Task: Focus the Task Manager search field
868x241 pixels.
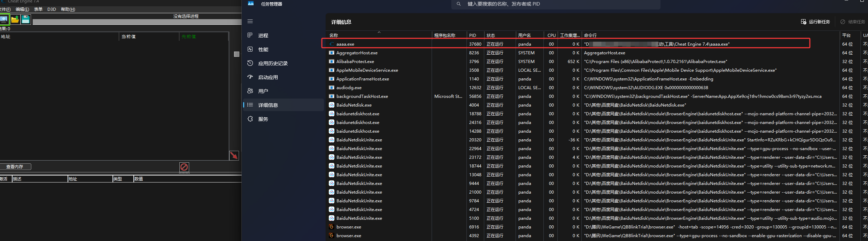Action: (x=556, y=4)
